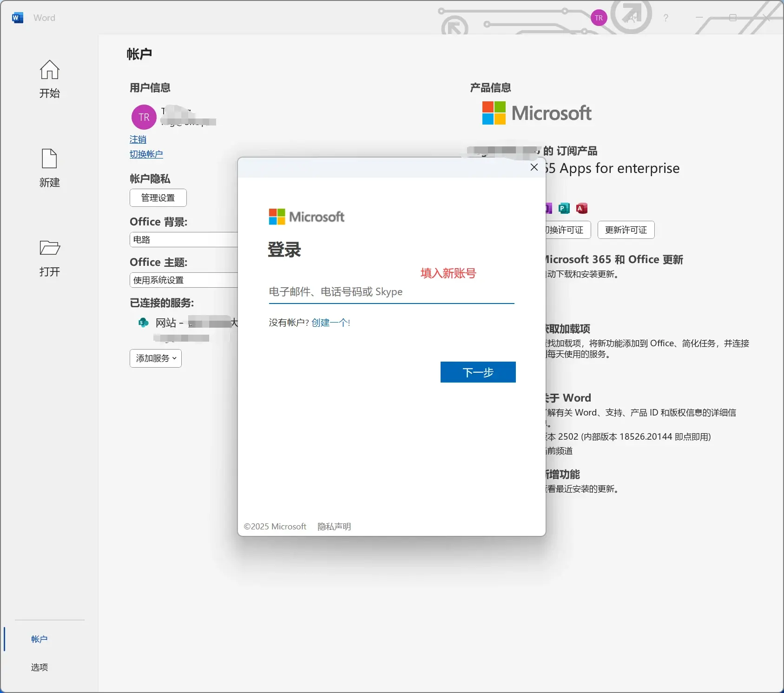Open the Office 主题 dropdown showing 使用系统设置

[184, 280]
